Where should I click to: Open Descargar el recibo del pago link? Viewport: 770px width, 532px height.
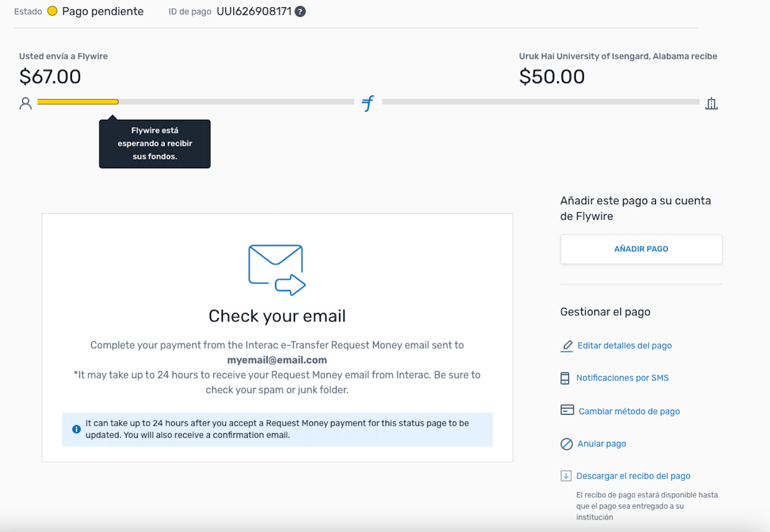(633, 476)
